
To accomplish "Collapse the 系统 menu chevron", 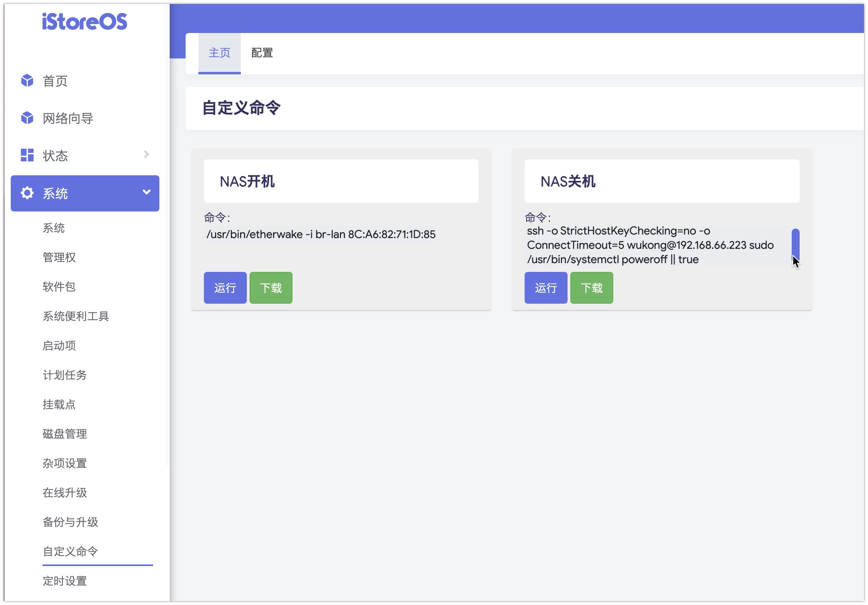I will tap(146, 192).
